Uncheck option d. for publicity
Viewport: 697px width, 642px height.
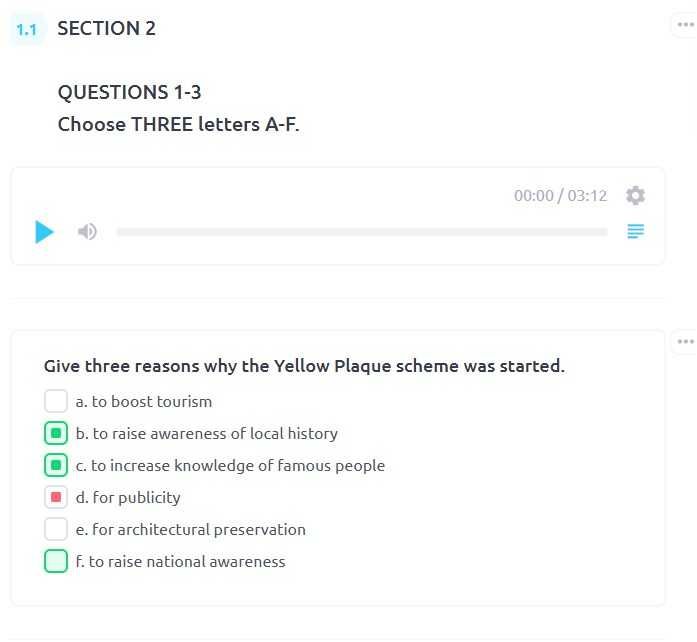[x=56, y=498]
